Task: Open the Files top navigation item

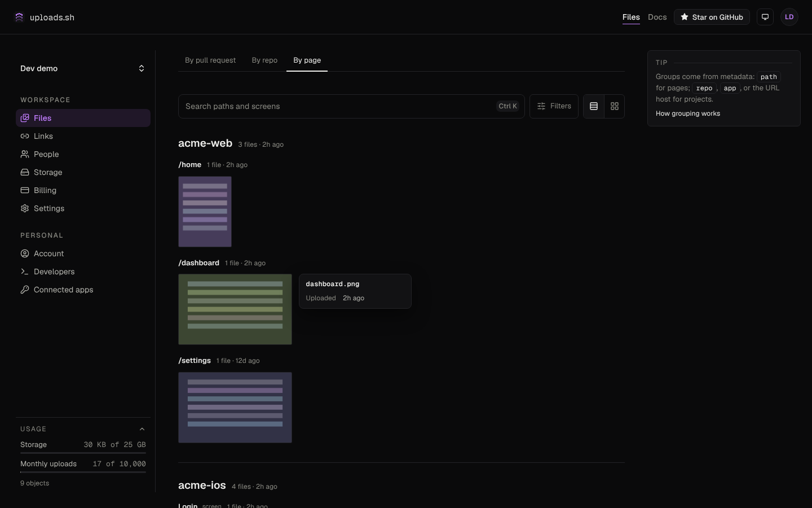Action: point(631,17)
